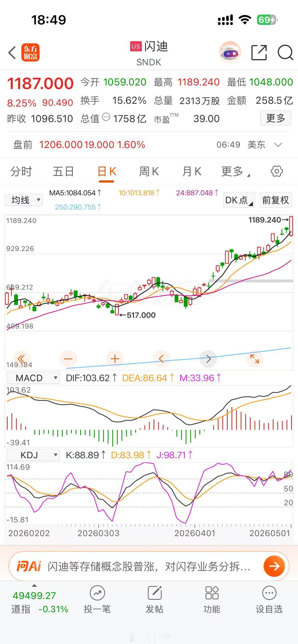Zoom in chart with plus button

coord(115,359)
